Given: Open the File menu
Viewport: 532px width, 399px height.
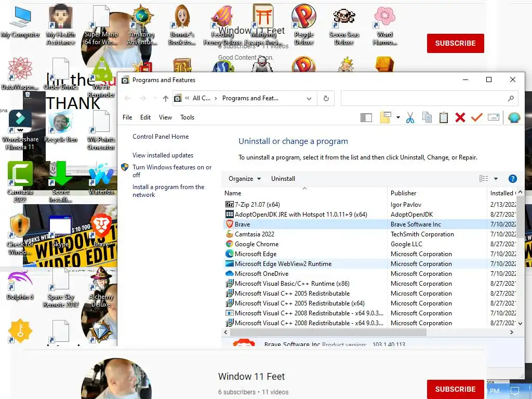Looking at the screenshot, I should pyautogui.click(x=127, y=117).
